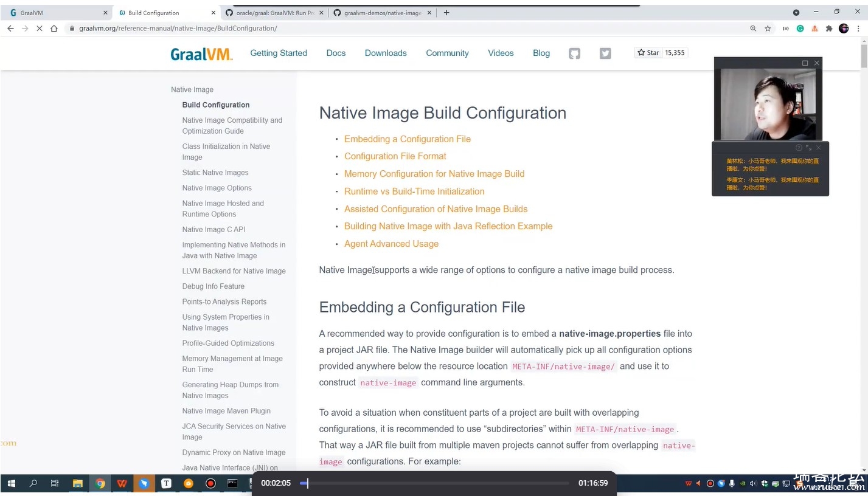Open LLVM Backend for Native Image
Screen dimensions: 868x496
click(234, 271)
